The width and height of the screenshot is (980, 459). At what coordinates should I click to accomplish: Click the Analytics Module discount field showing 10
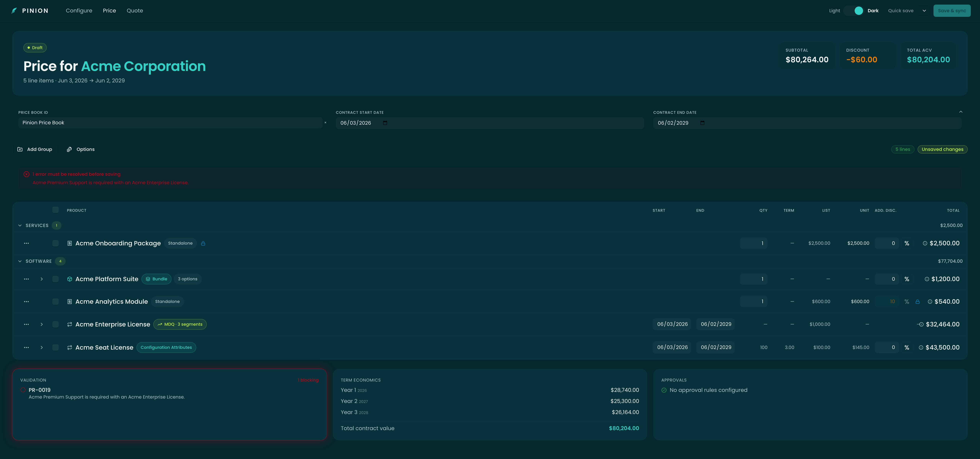pos(887,302)
